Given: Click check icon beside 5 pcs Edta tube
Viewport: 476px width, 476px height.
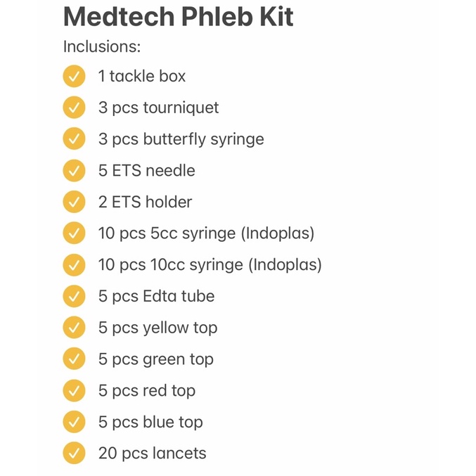Looking at the screenshot, I should coord(74,296).
